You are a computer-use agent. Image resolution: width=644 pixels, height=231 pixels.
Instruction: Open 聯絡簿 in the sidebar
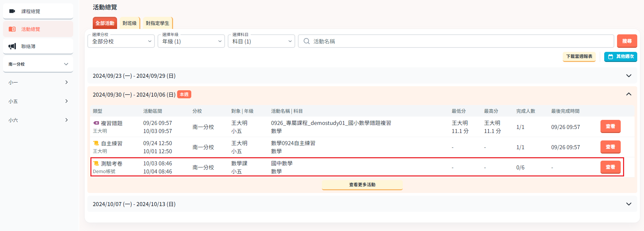[x=38, y=46]
